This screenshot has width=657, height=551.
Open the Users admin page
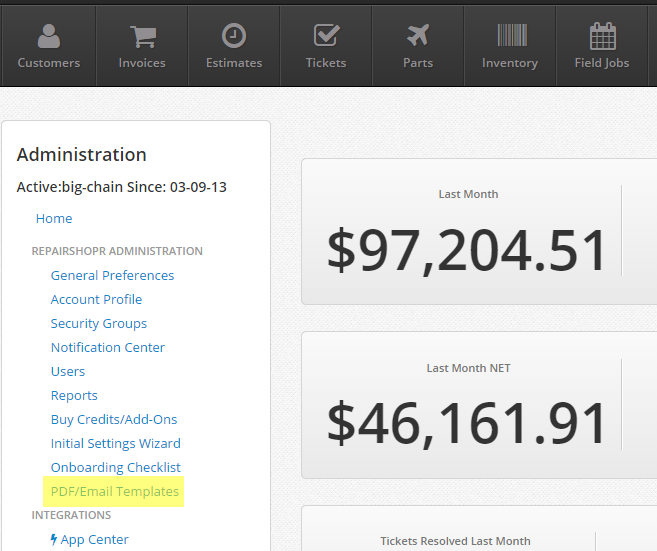coord(68,371)
